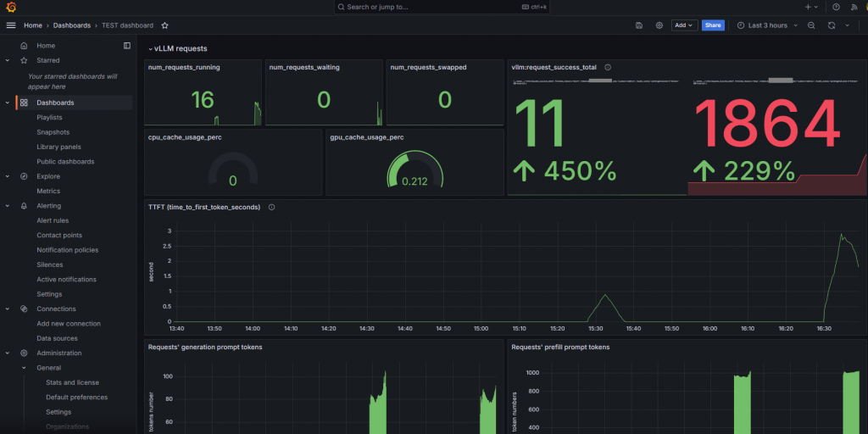Click the Administration cog icon
Screen dimensions: 868x434
tap(24, 353)
